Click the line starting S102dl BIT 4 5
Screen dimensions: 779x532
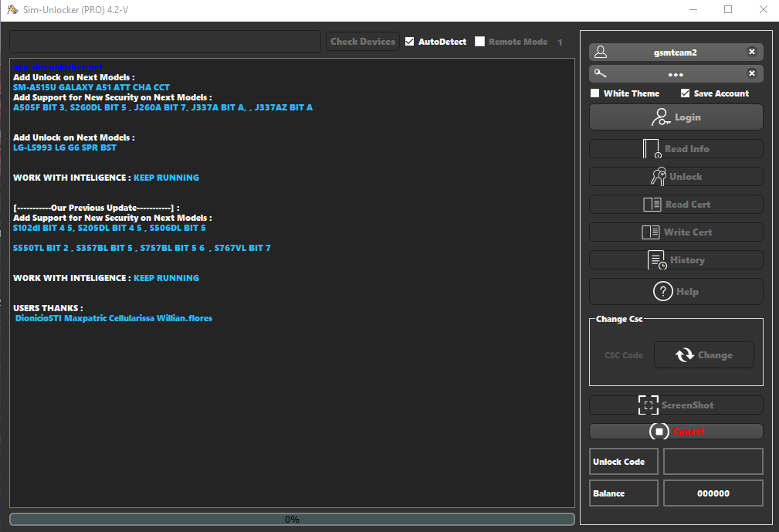coord(110,228)
